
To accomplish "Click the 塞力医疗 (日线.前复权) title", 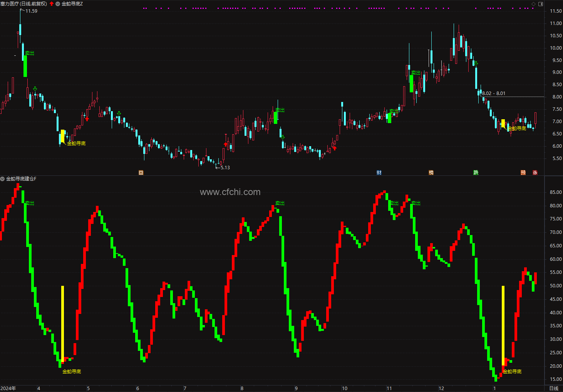I will (x=23, y=4).
